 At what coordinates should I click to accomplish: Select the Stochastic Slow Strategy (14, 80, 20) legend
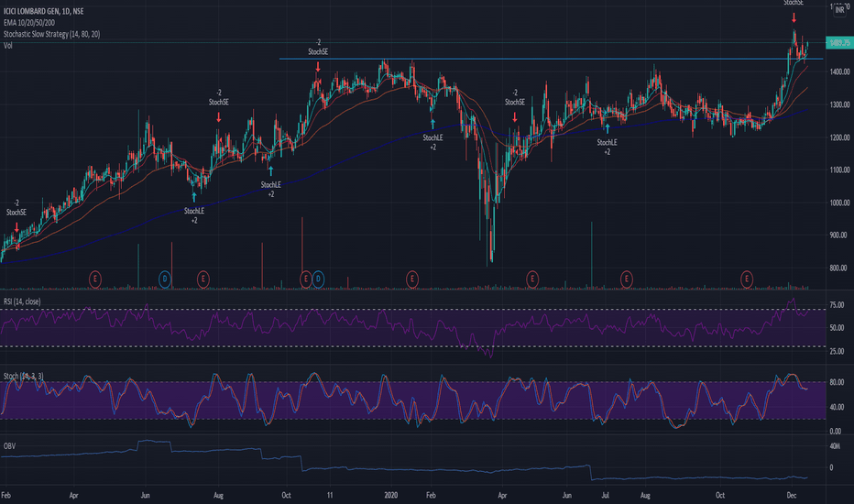click(x=51, y=34)
